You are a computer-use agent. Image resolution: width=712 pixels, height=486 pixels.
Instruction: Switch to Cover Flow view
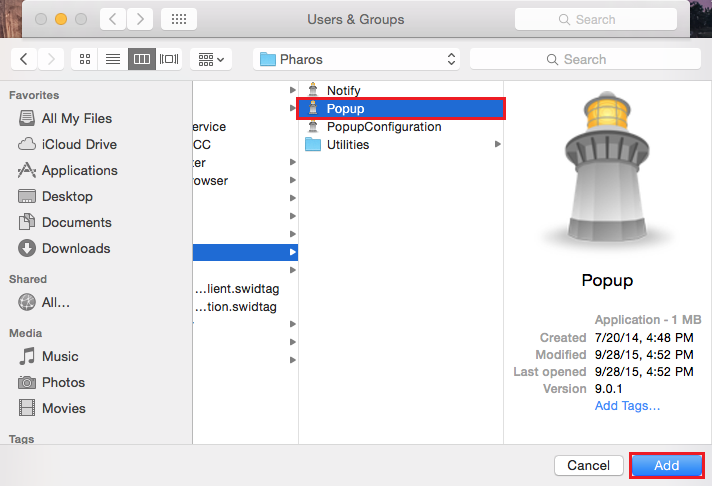[x=169, y=60]
